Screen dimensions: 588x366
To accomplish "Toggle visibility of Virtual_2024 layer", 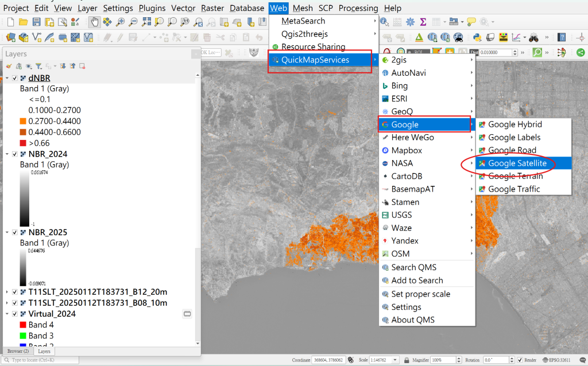I will click(14, 314).
